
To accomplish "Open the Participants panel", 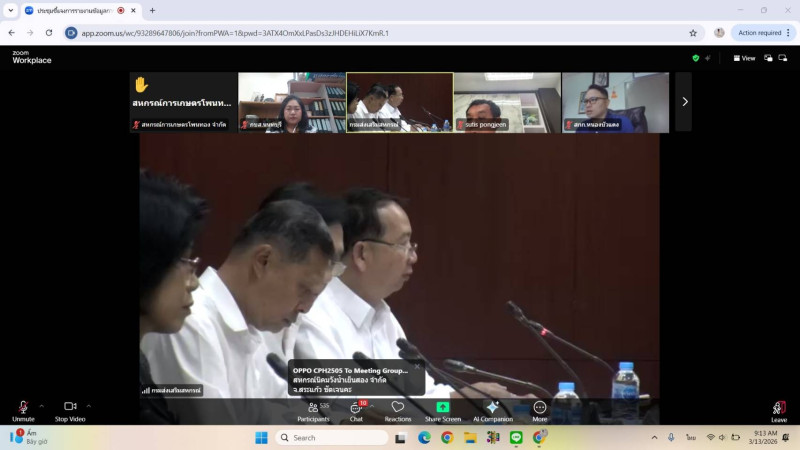I will [313, 409].
